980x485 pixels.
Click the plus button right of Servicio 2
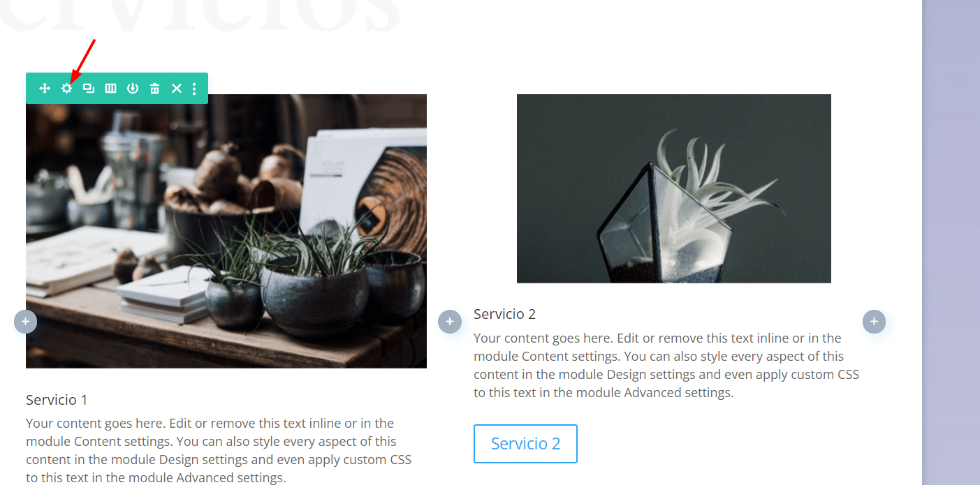click(x=874, y=322)
